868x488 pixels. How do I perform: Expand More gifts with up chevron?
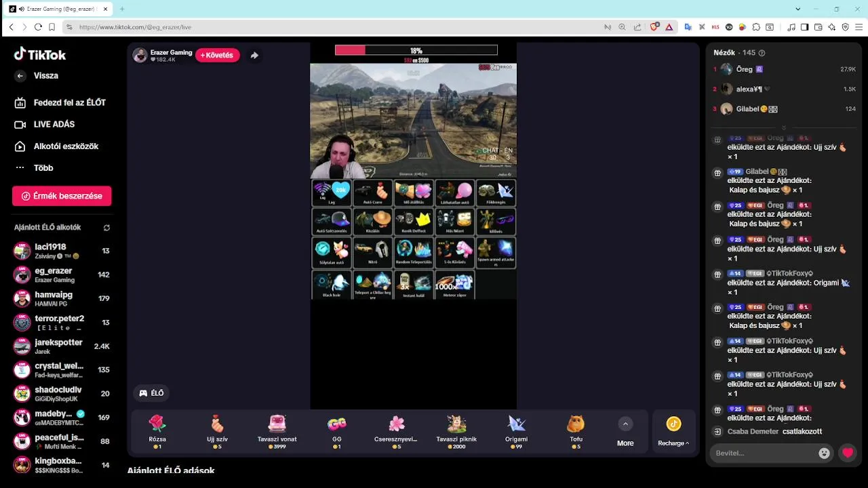625,424
